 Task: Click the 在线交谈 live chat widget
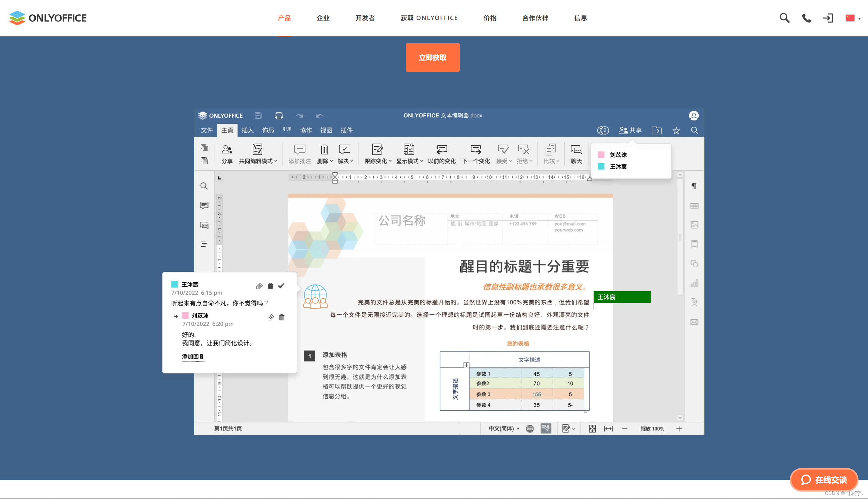pyautogui.click(x=824, y=480)
